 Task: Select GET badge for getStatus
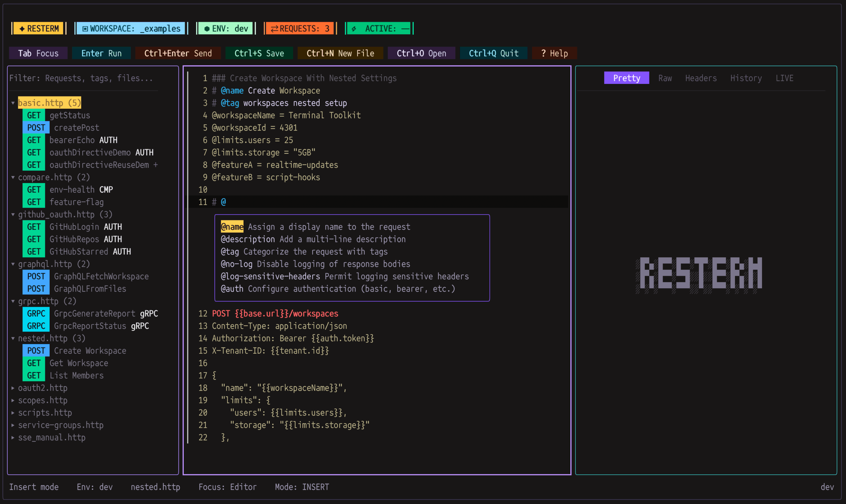coord(34,116)
